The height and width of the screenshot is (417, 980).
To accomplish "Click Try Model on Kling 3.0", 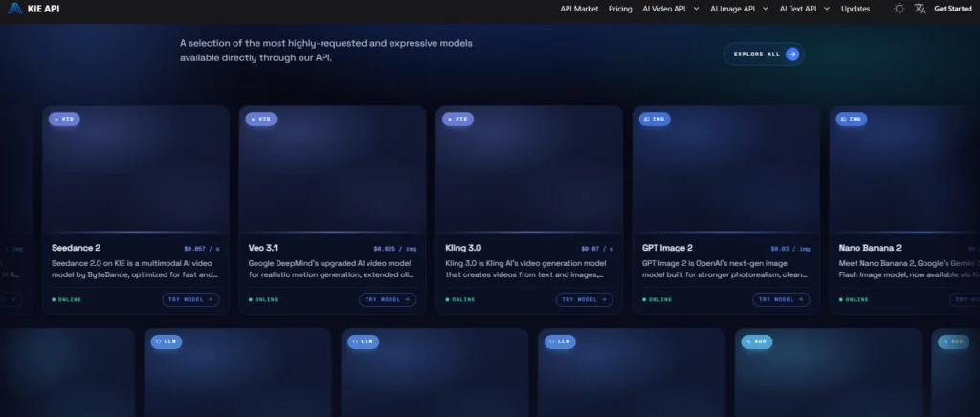I will pyautogui.click(x=585, y=299).
